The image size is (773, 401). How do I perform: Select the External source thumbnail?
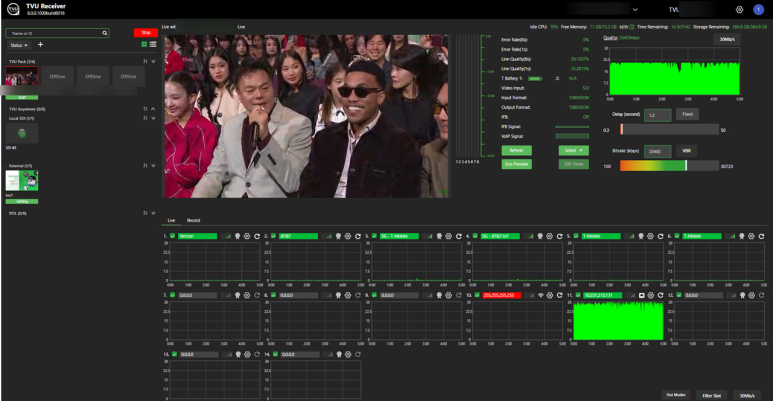pos(22,180)
